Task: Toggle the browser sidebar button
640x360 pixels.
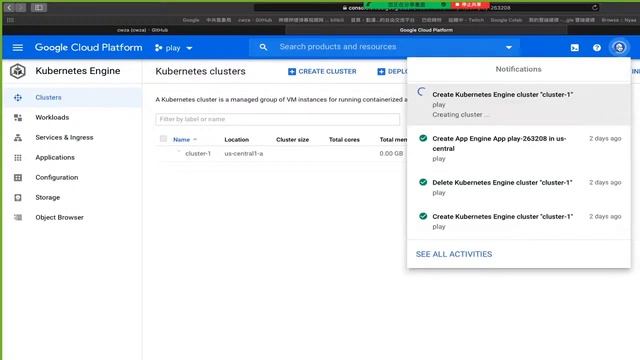Action: [x=39, y=8]
